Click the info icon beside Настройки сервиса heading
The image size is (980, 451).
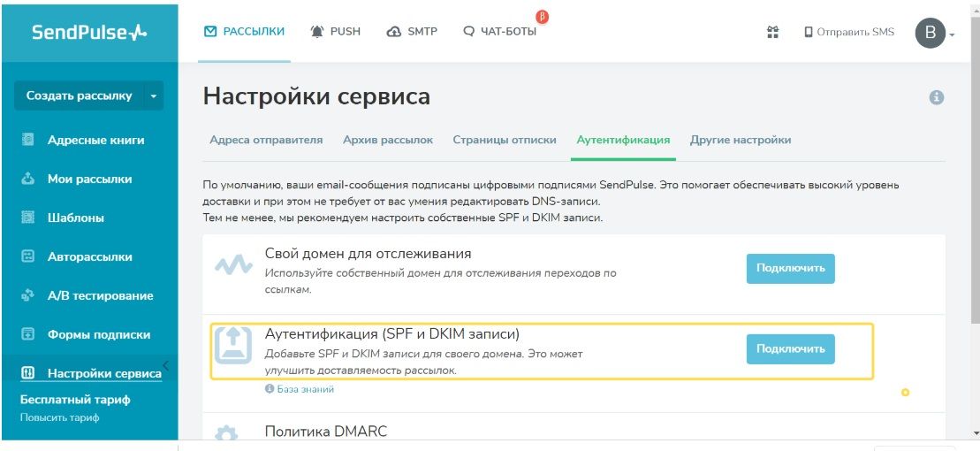tap(936, 97)
